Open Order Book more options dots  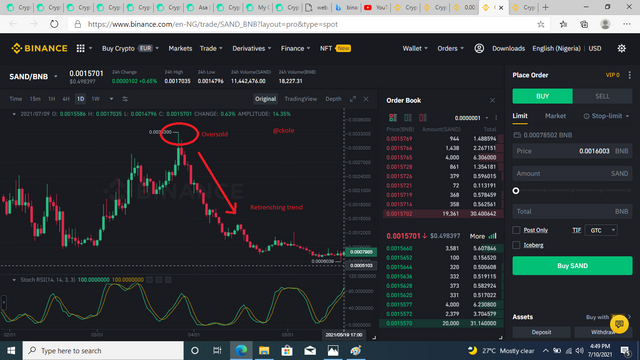496,118
